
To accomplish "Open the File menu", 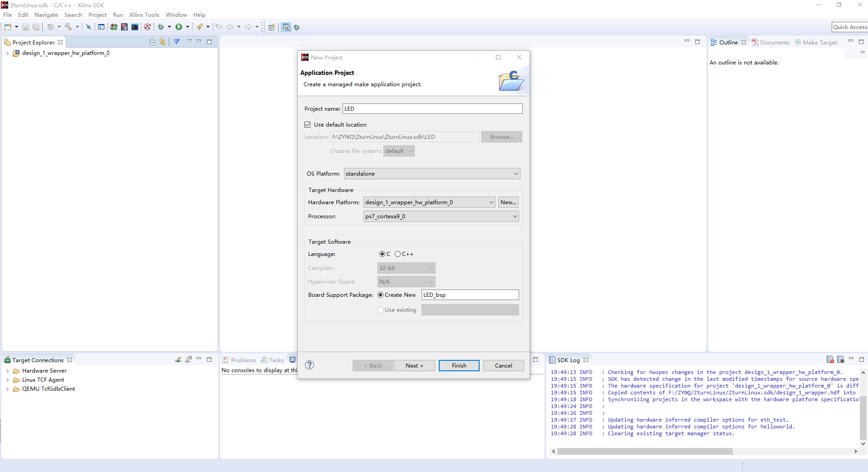I will pos(8,15).
